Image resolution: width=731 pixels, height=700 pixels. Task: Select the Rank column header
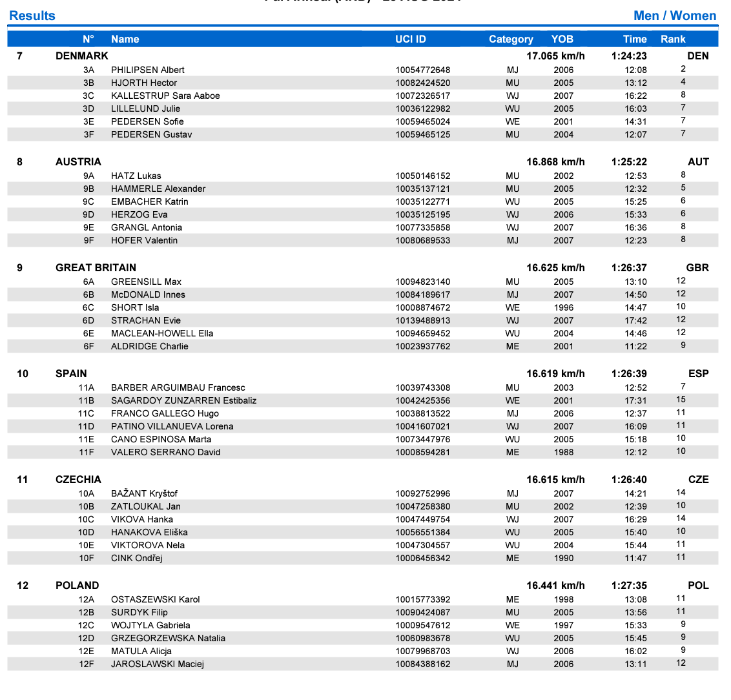coord(673,39)
